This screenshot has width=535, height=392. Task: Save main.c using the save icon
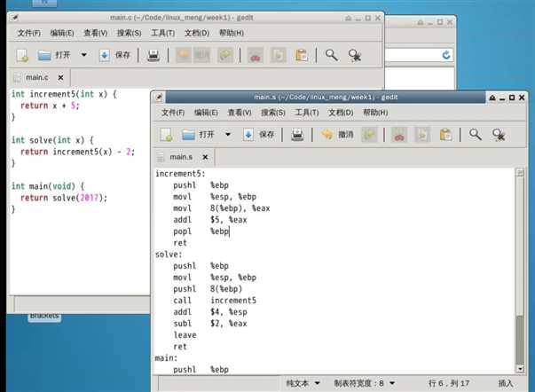pos(105,55)
